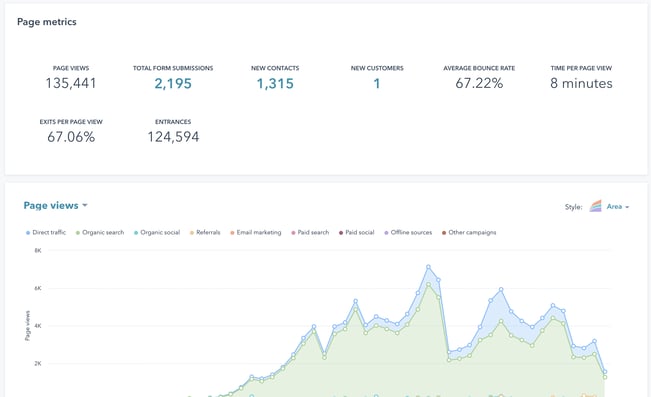This screenshot has height=397, width=651.
Task: Click the 6K y-axis label
Action: pyautogui.click(x=38, y=288)
